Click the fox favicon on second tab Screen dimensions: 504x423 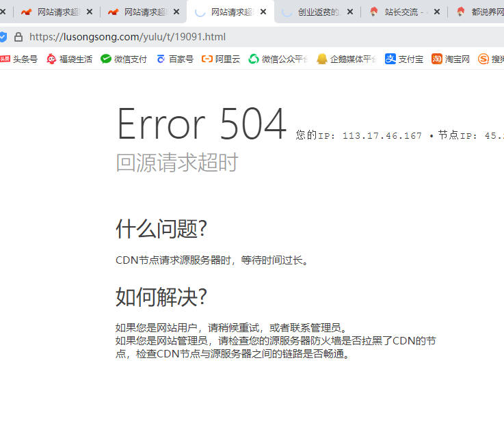coord(113,12)
